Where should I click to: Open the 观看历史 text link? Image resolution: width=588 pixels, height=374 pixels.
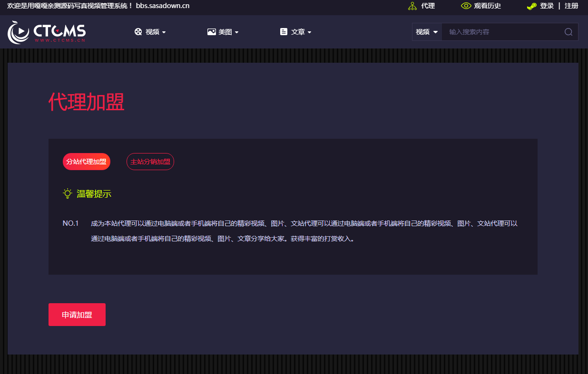487,6
